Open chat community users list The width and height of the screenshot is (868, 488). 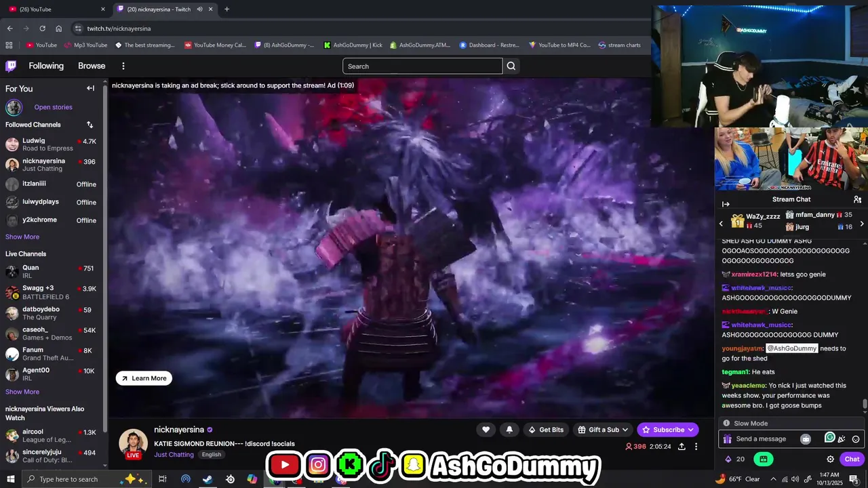click(857, 199)
